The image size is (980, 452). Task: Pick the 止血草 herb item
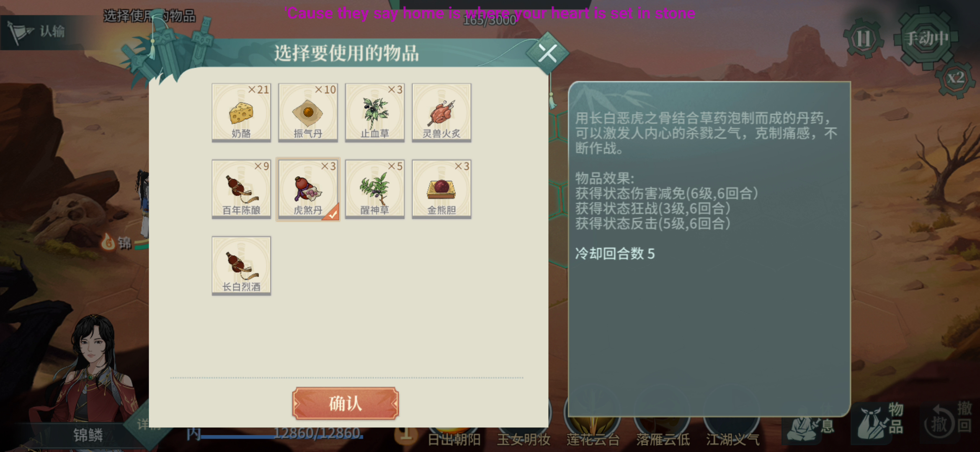point(375,112)
